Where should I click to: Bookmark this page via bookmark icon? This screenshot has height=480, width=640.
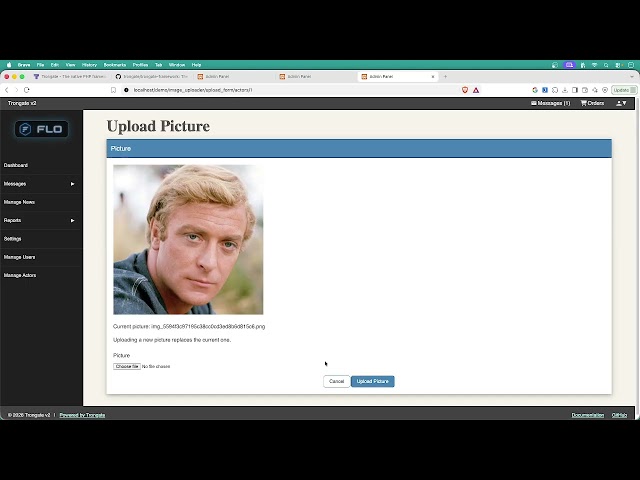point(113,90)
